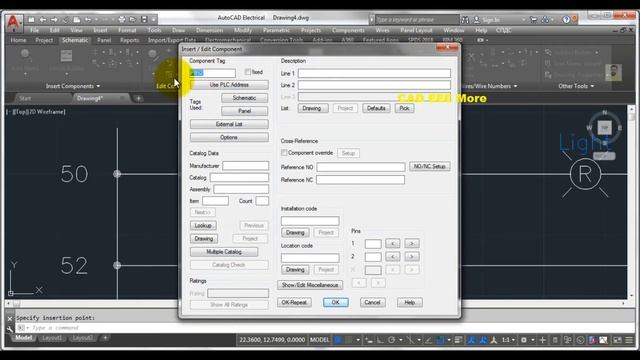The width and height of the screenshot is (640, 360).
Task: Toggle lineweight display icon in status bar
Action: click(x=458, y=340)
